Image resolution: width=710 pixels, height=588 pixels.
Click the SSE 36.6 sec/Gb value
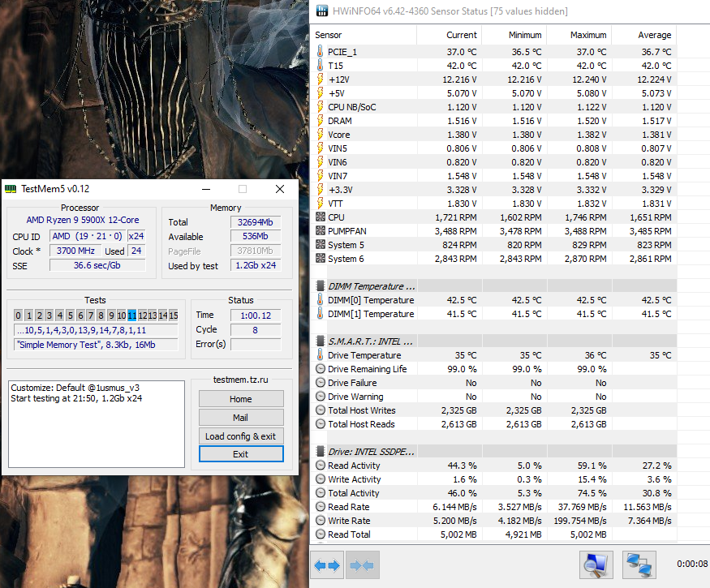97,265
